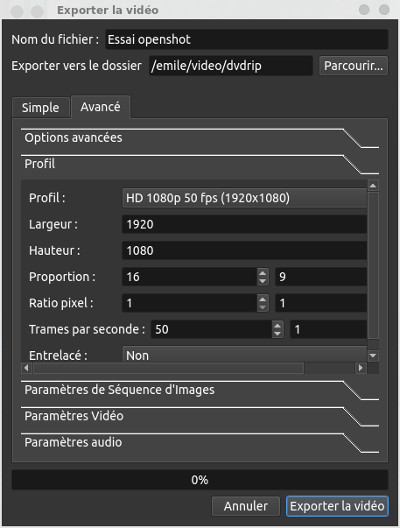Click the Annuler button
400x528 pixels.
click(246, 506)
